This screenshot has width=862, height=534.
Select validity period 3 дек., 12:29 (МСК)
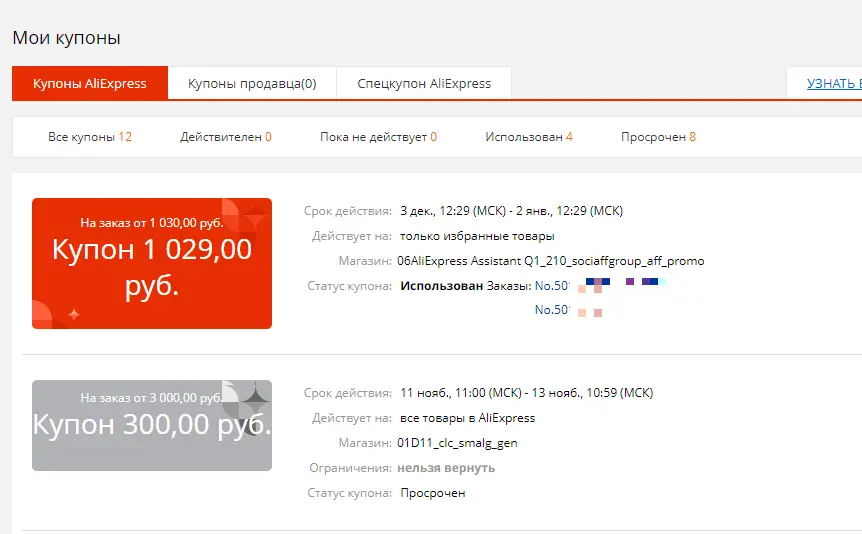(x=453, y=211)
